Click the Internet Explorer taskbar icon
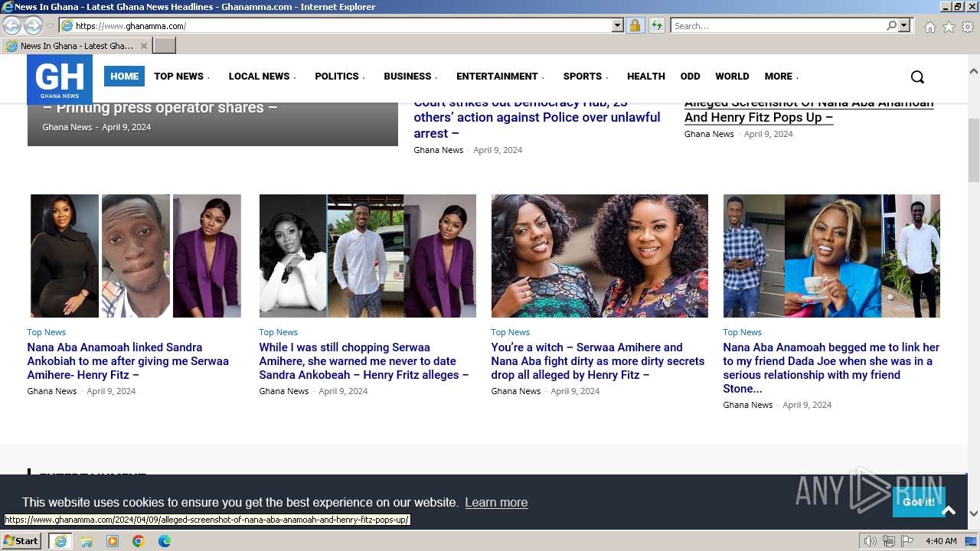 60,541
